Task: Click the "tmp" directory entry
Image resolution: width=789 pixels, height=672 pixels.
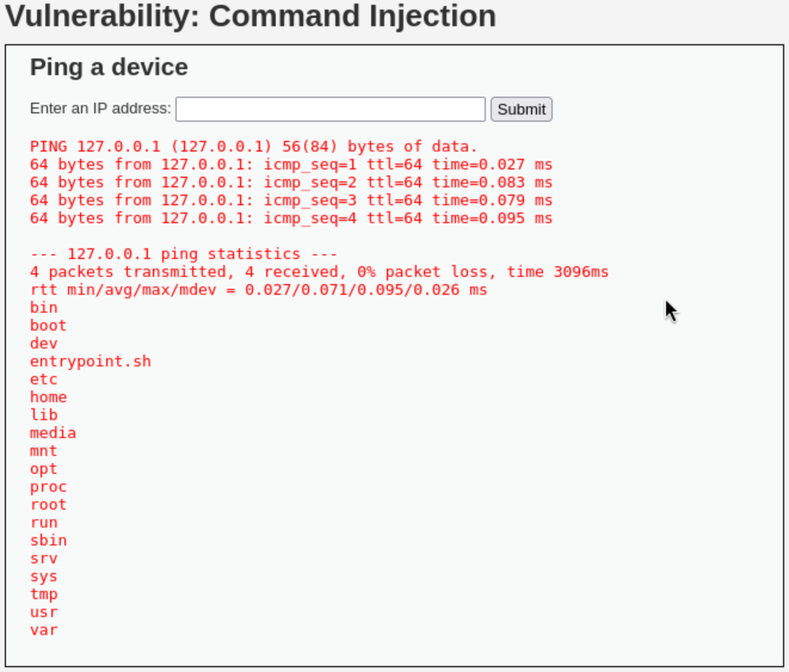Action: [44, 594]
